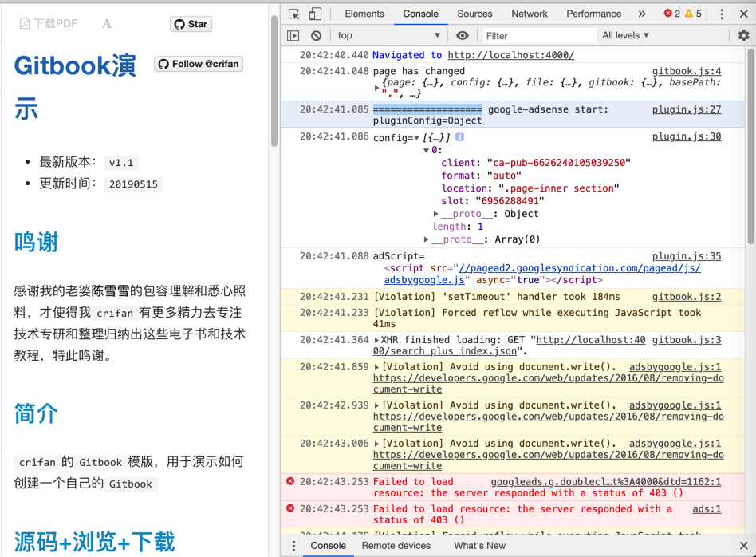Open adsbygoogle.js:1 link at 20:42:41.859
Screen dimensions: 756x557
[675, 367]
